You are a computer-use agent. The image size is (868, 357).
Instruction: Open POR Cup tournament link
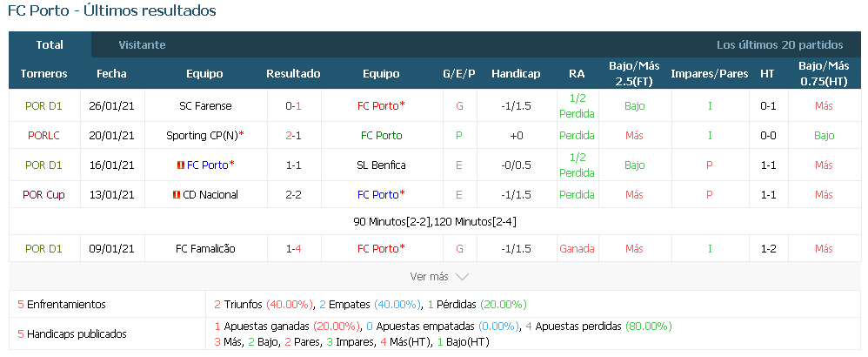(x=43, y=194)
